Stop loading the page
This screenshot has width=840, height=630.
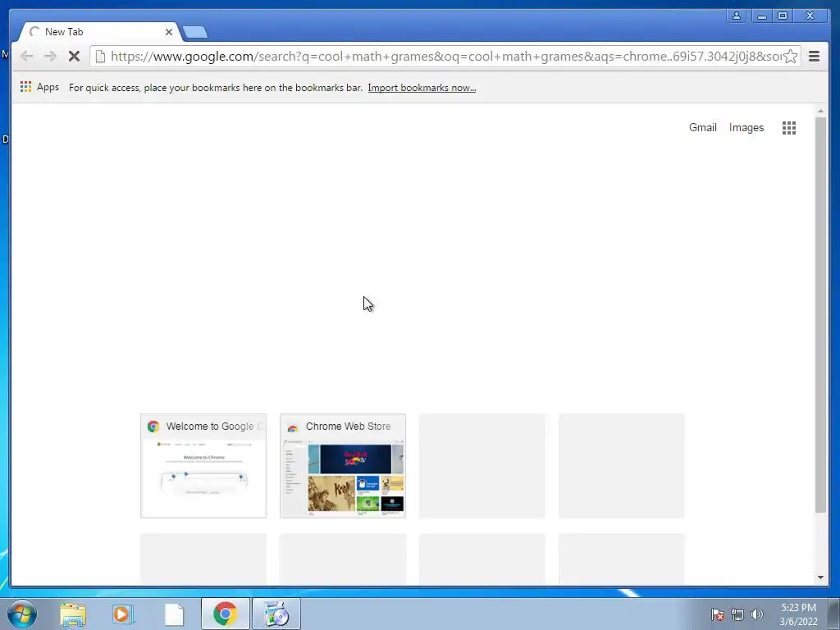tap(74, 57)
